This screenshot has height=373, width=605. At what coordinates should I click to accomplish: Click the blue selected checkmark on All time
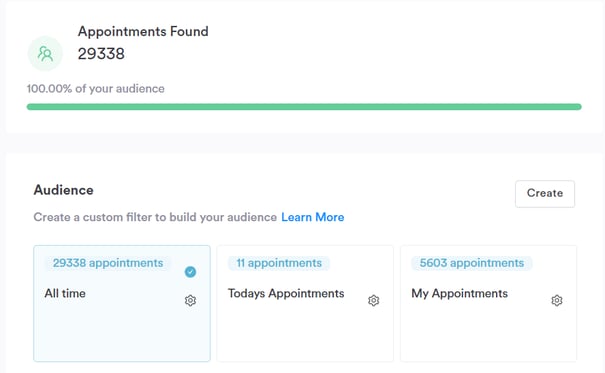[190, 272]
